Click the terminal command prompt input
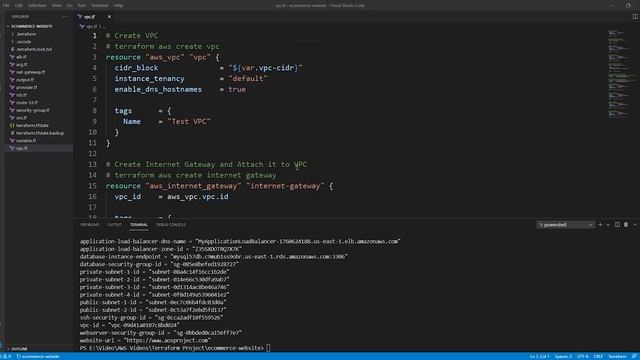The width and height of the screenshot is (640, 360). (268, 348)
